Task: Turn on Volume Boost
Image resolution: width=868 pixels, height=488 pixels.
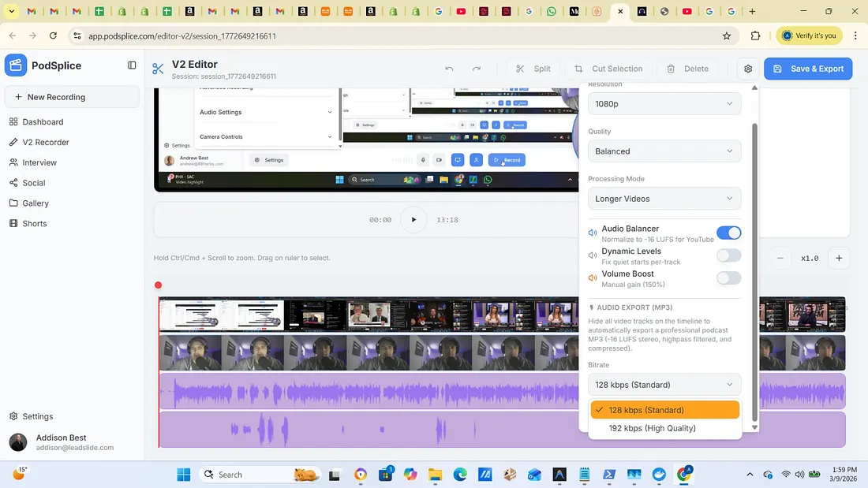Action: click(x=728, y=278)
